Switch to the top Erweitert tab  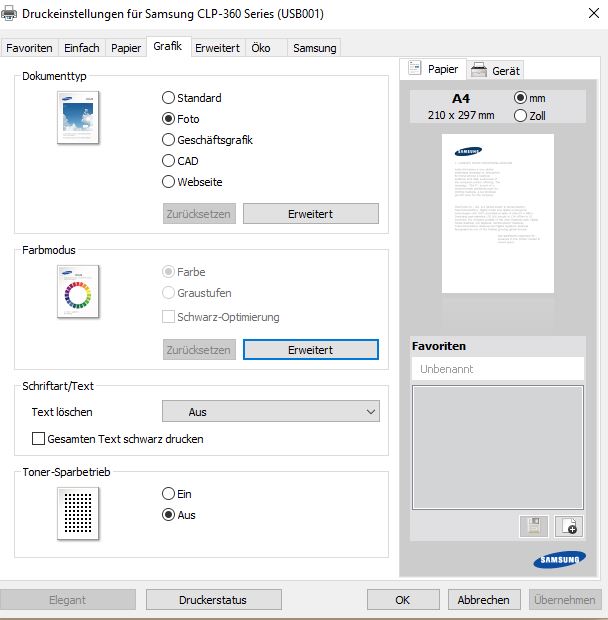click(217, 48)
